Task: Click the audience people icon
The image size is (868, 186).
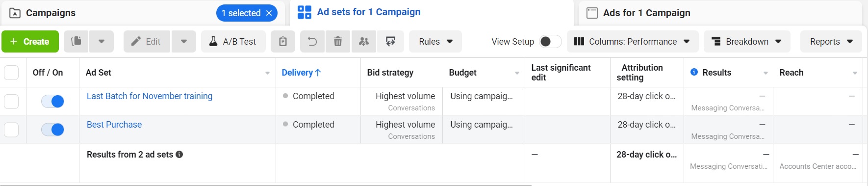Action: [x=364, y=42]
